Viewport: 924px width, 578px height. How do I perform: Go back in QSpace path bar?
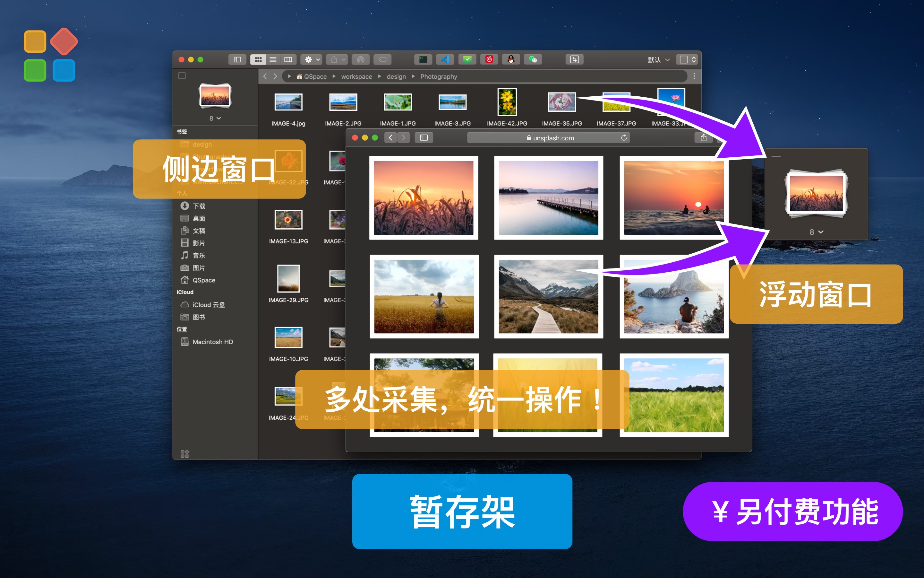[265, 76]
